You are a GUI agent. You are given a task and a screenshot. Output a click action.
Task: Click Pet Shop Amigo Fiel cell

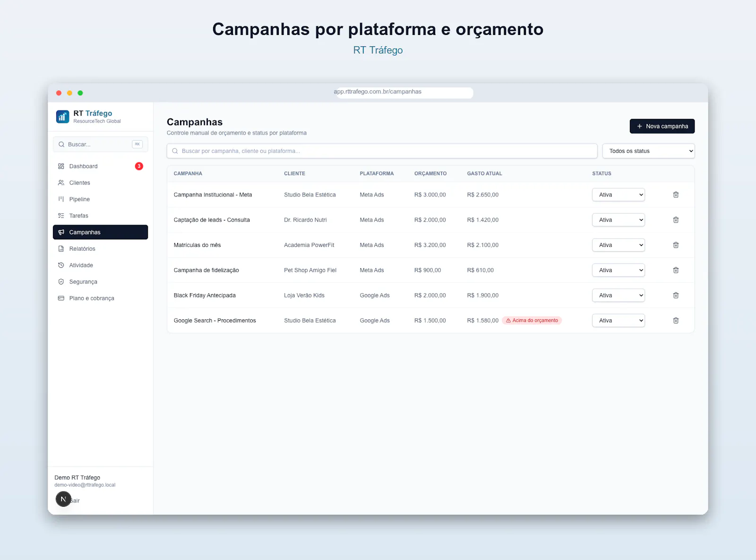pos(310,270)
